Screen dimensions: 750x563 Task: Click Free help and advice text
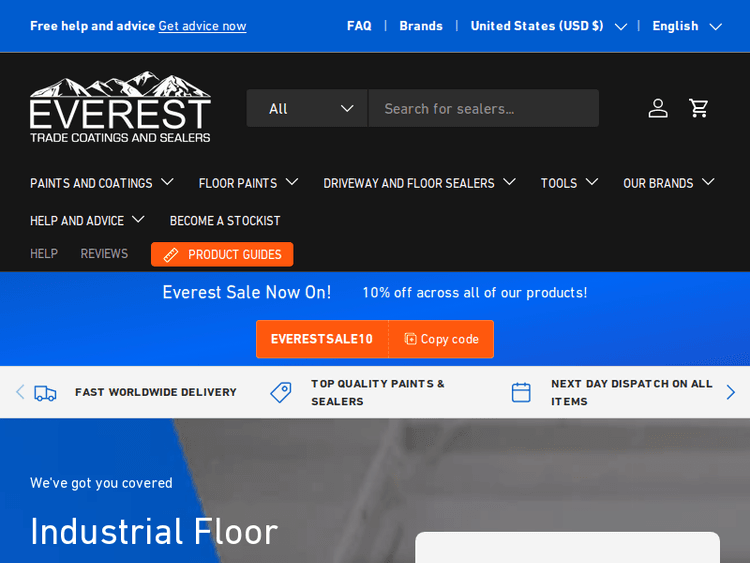(92, 26)
